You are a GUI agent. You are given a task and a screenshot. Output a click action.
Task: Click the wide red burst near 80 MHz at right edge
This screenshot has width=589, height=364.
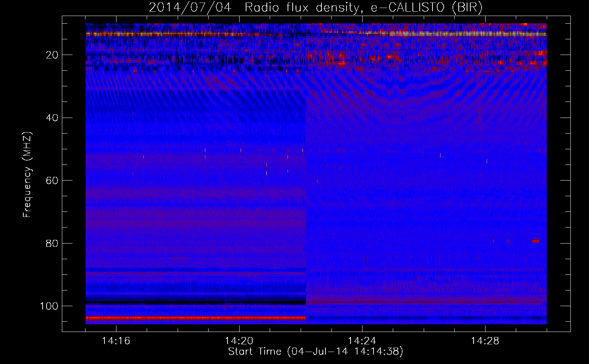tap(535, 241)
